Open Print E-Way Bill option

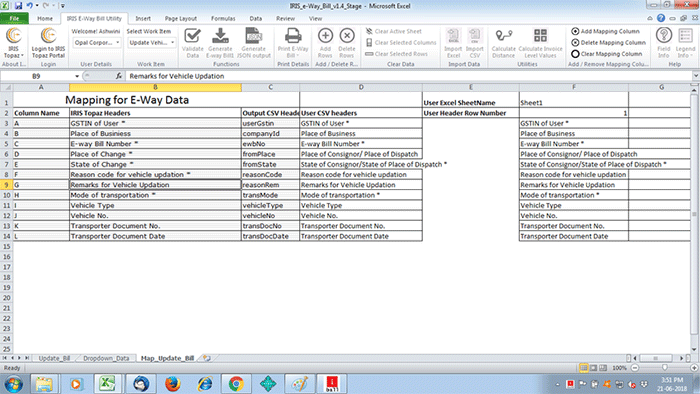coord(293,43)
